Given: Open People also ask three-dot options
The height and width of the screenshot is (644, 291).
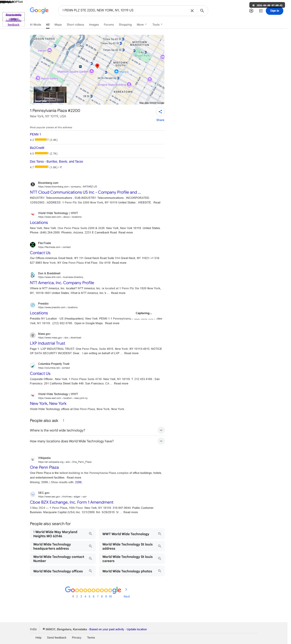Looking at the screenshot, I should [x=63, y=420].
